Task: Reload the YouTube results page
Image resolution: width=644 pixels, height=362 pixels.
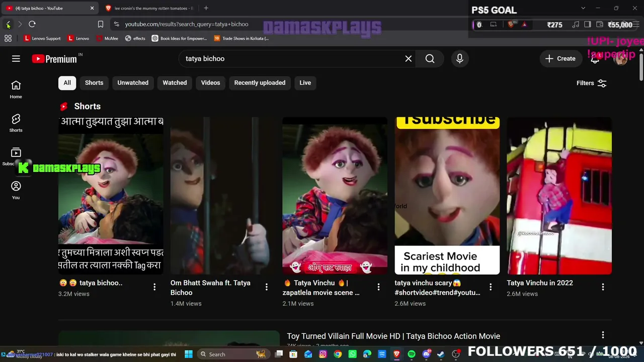Action: click(32, 24)
